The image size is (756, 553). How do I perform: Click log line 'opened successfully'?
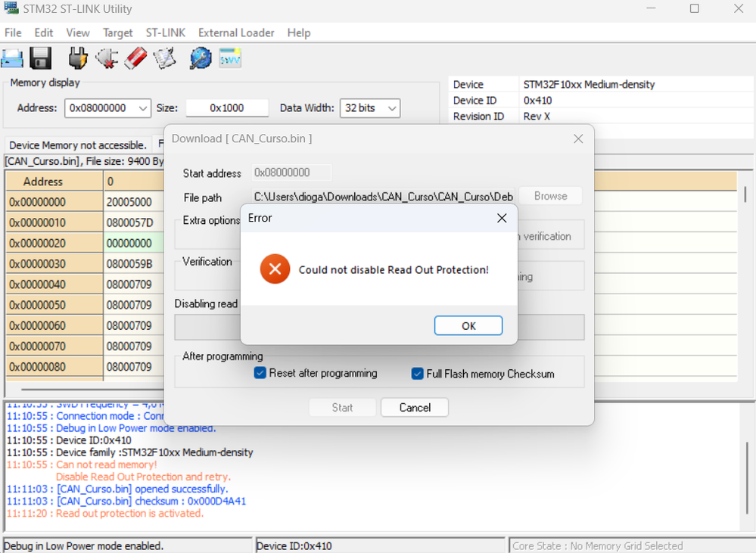click(x=182, y=489)
